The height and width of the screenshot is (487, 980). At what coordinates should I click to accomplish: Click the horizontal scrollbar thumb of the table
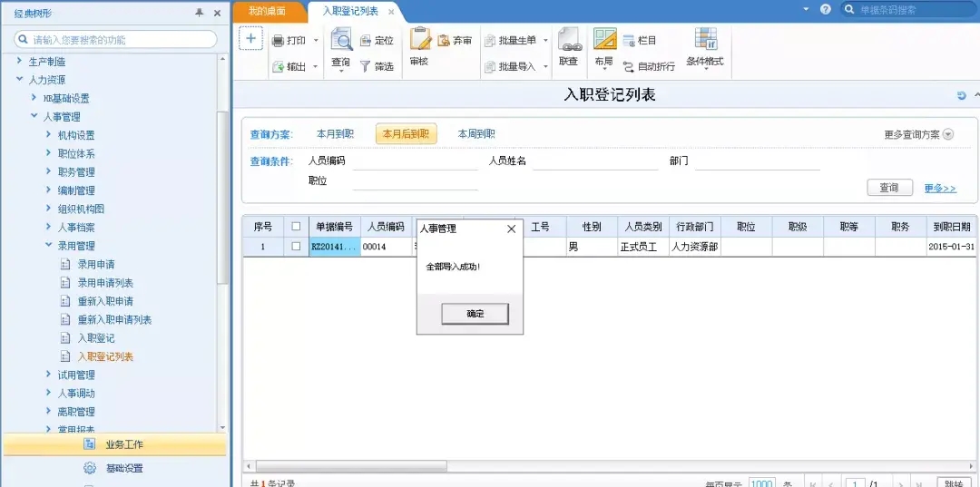click(x=351, y=466)
